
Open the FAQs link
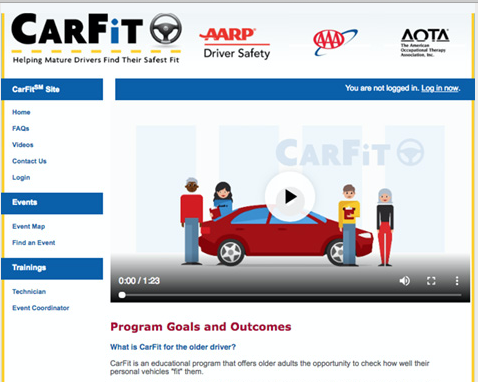[21, 129]
